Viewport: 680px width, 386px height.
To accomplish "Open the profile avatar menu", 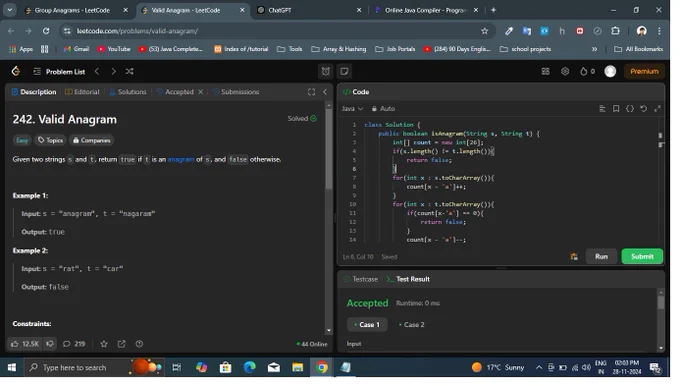I will (610, 72).
